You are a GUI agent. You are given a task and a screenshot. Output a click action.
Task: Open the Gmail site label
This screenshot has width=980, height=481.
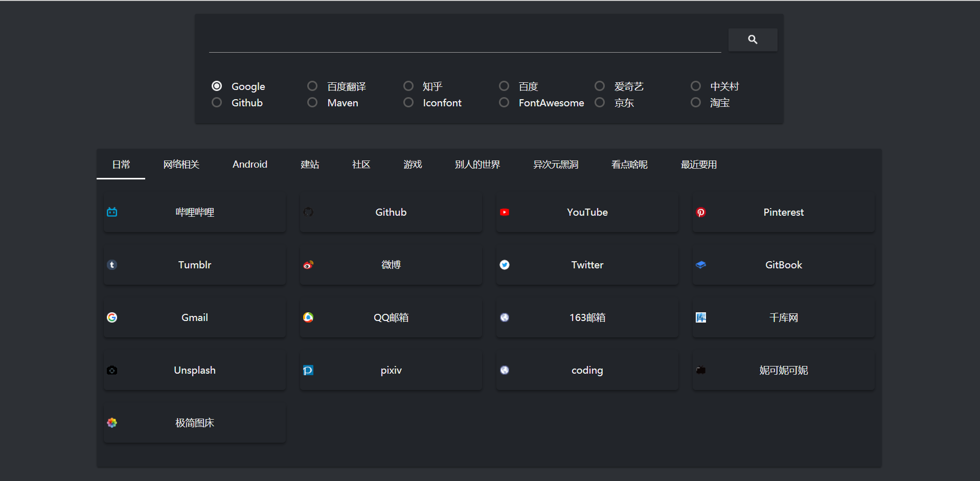click(x=195, y=317)
